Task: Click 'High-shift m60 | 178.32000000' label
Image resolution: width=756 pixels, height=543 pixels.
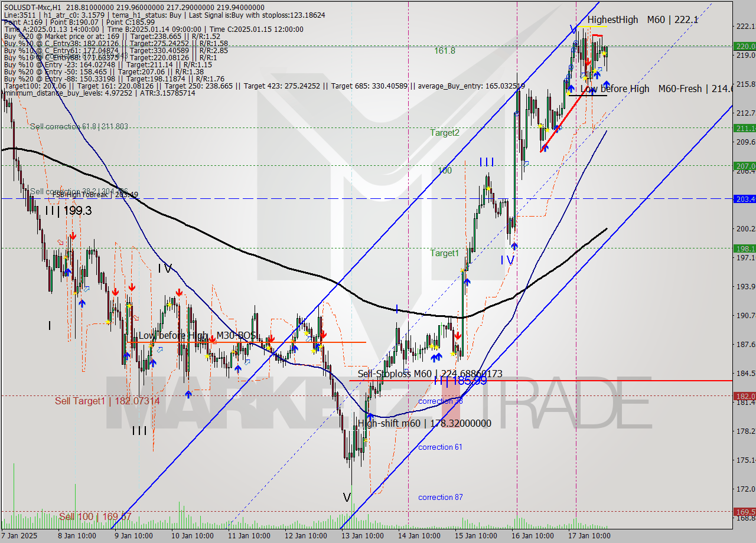Action: 424,423
